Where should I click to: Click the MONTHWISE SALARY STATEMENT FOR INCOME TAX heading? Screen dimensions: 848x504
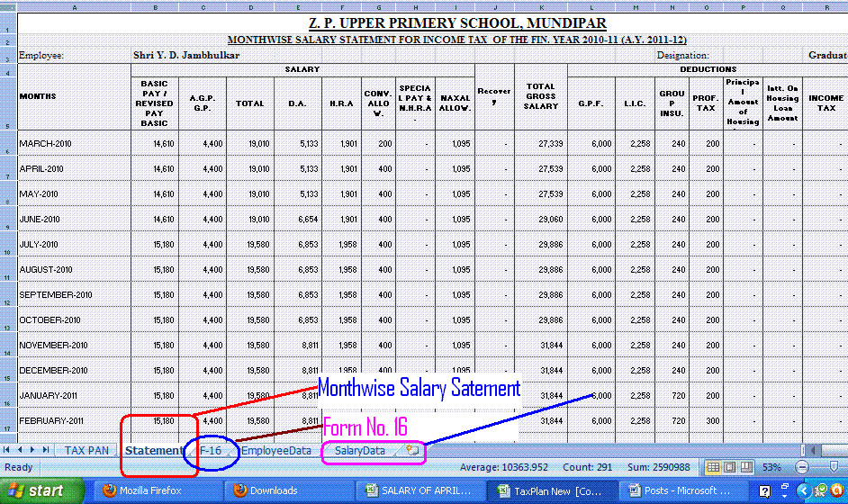[457, 40]
